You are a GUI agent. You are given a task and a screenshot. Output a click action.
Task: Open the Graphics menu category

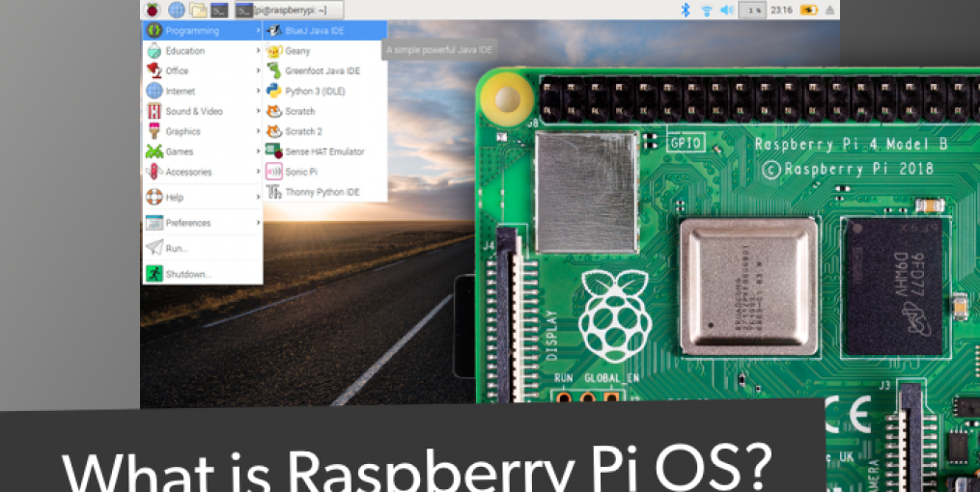click(x=203, y=131)
